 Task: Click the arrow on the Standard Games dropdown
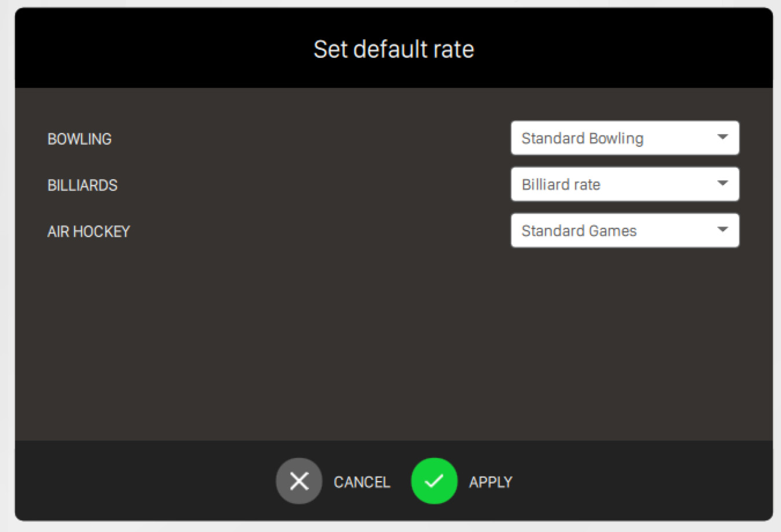pos(722,230)
